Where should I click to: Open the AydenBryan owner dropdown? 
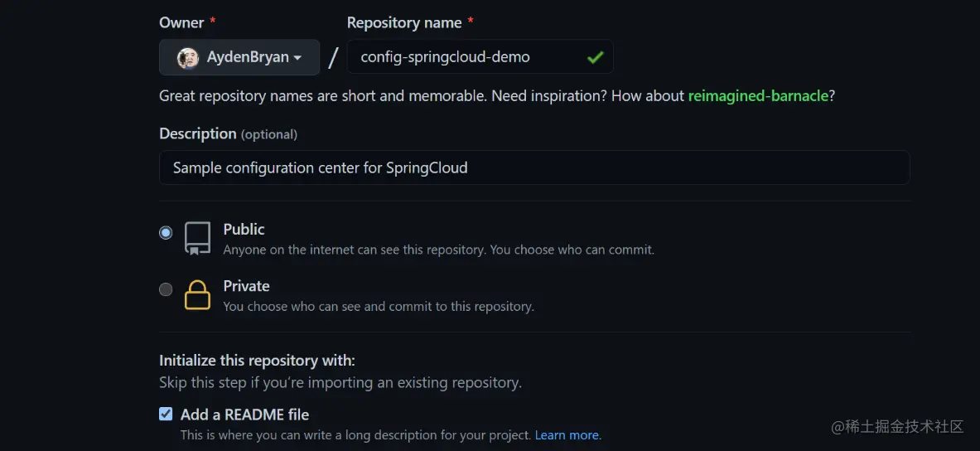(239, 57)
